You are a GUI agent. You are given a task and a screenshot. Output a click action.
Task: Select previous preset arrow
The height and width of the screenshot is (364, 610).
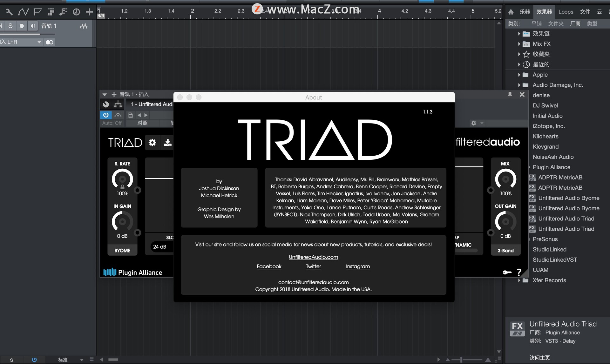pyautogui.click(x=139, y=115)
